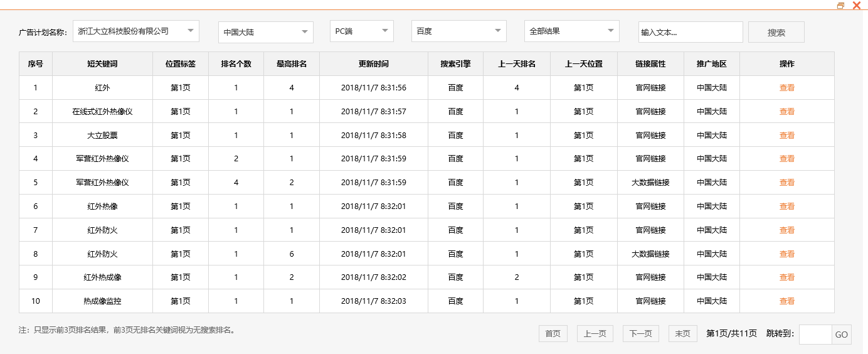
Task: Open the 全部结果 results dropdown
Action: point(572,31)
